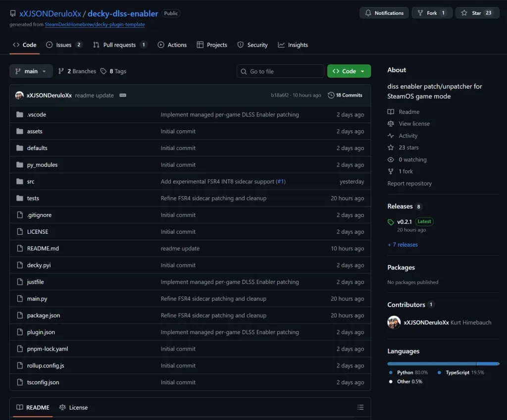
Task: Click inside the Go to file search field
Action: [x=280, y=71]
